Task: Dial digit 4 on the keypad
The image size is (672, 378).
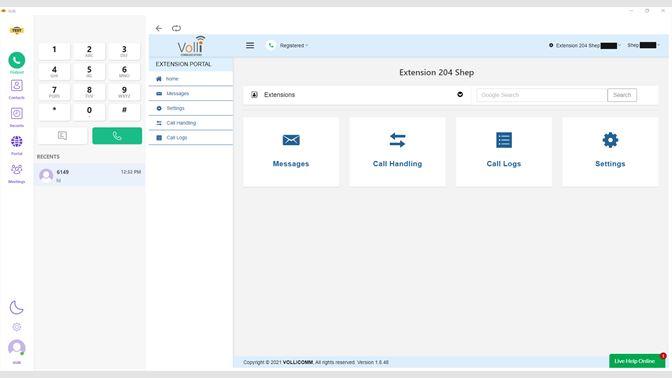Action: 54,71
